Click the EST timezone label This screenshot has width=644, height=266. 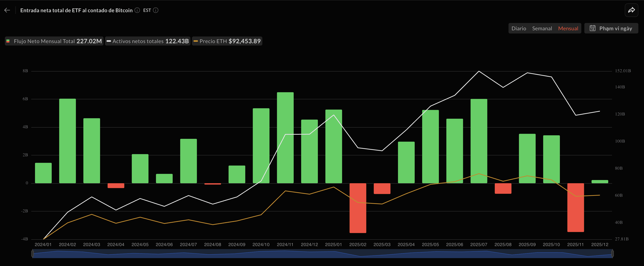(x=147, y=10)
